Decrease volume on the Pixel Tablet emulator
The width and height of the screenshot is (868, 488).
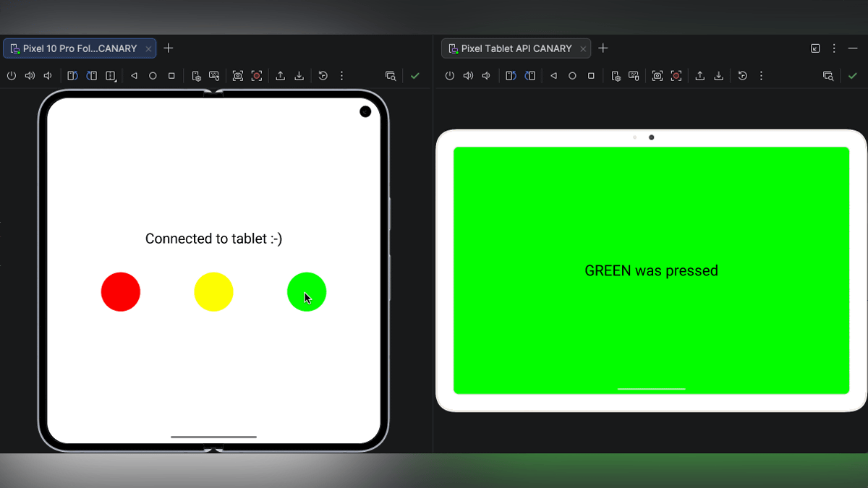[x=485, y=75]
